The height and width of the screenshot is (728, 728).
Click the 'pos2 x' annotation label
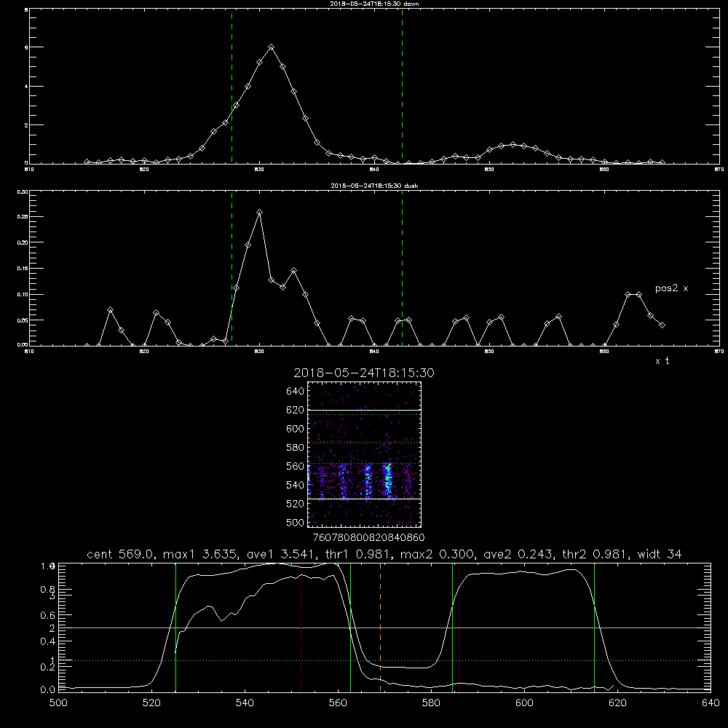click(671, 288)
